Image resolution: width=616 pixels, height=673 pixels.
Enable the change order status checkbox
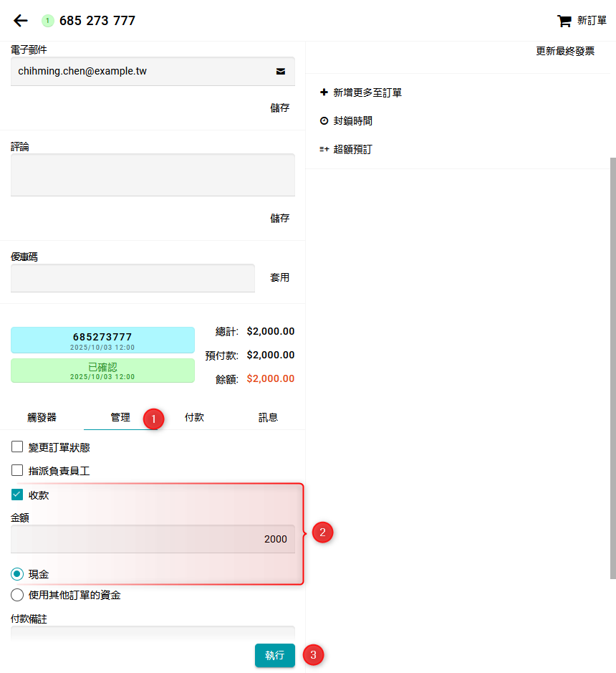pos(17,447)
